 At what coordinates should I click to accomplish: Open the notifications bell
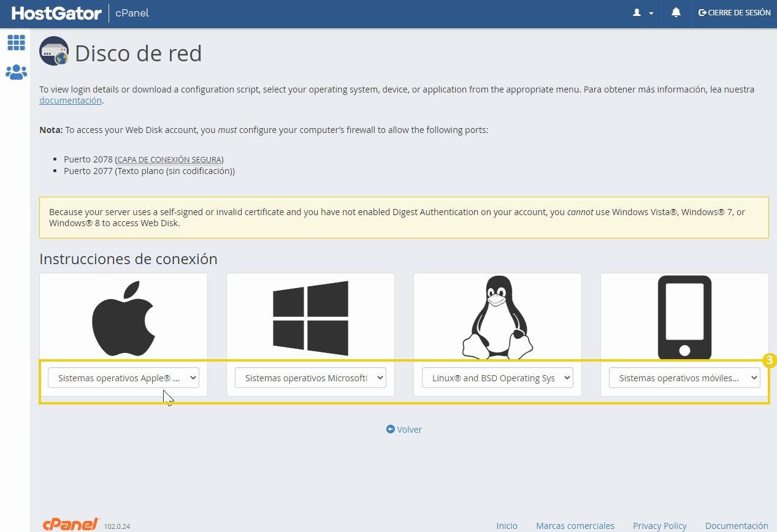pos(676,13)
